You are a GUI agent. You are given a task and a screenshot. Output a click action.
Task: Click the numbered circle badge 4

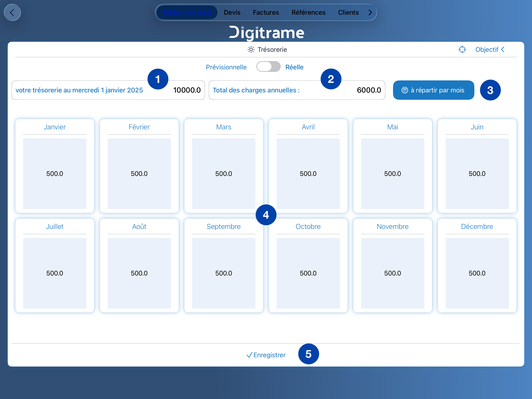266,215
